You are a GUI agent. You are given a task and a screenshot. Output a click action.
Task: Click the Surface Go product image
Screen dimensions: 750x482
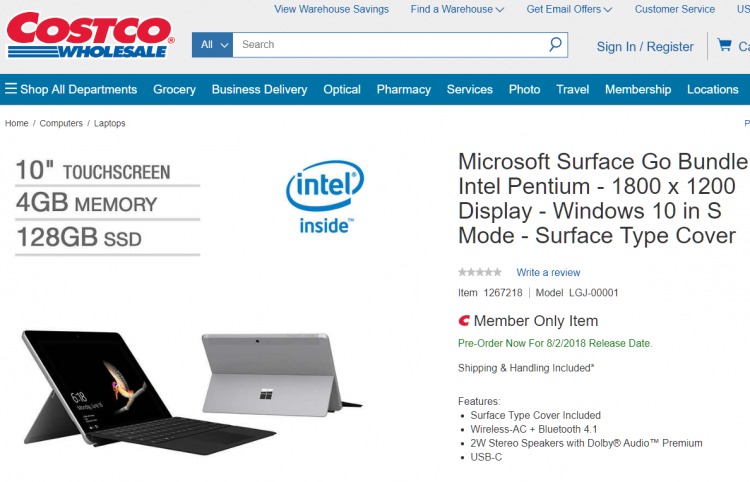[x=191, y=389]
